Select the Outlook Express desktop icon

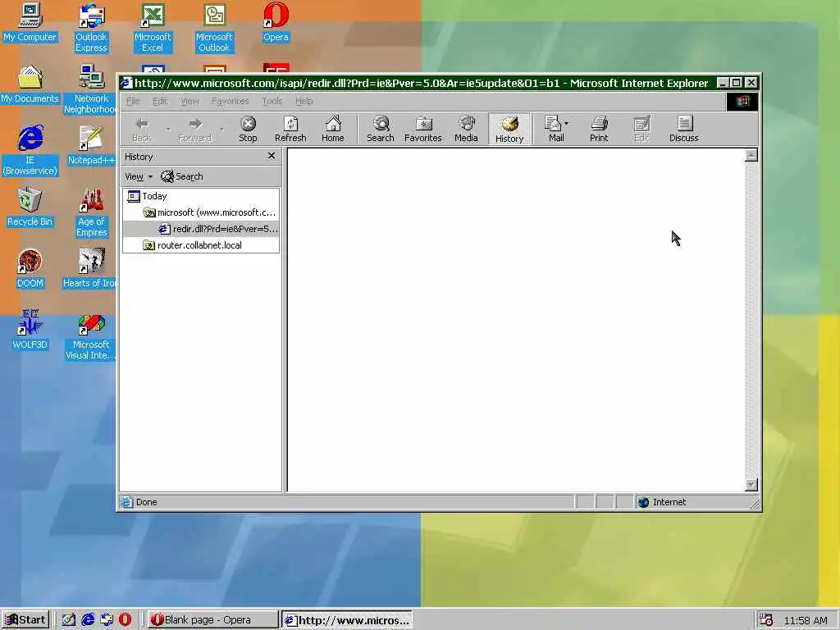[91, 28]
